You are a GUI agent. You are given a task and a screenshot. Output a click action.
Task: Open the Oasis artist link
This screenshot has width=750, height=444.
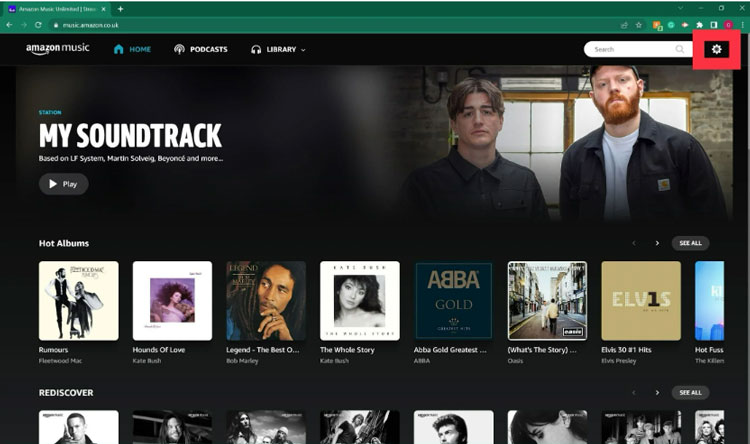point(515,361)
